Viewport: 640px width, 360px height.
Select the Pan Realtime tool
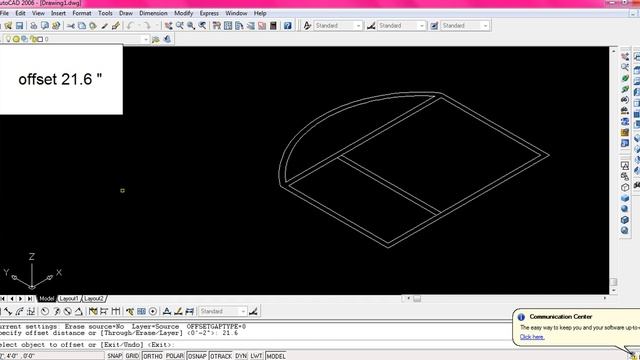pos(168,26)
